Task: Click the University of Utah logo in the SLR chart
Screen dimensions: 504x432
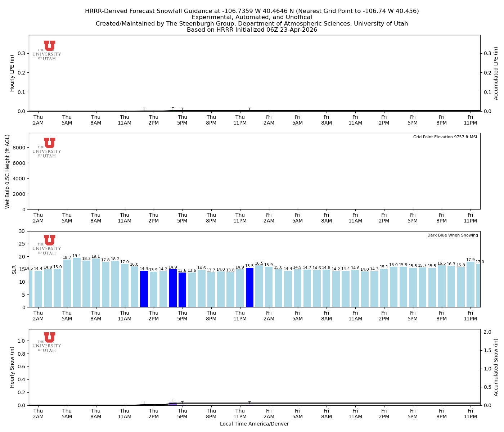Action: coord(47,245)
